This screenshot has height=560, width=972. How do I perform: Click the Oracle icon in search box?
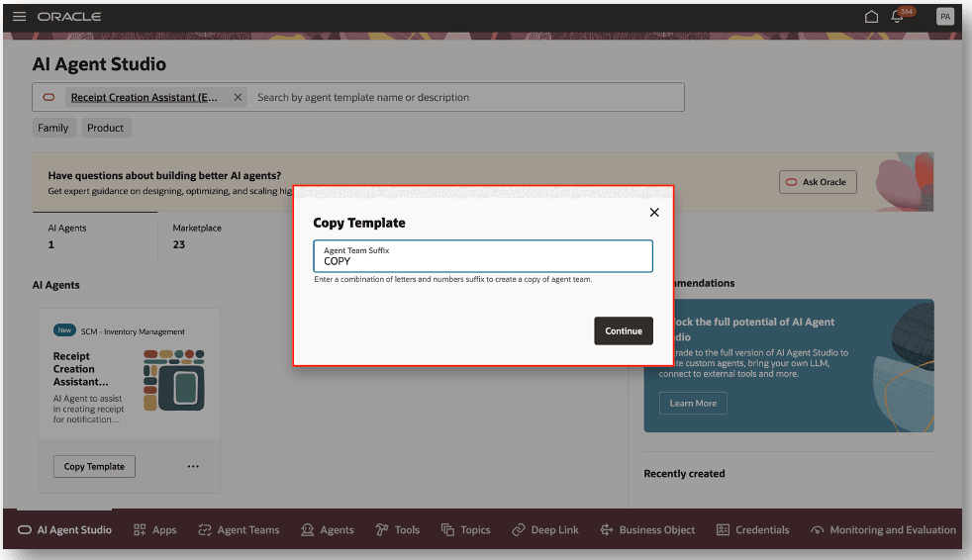(x=49, y=97)
